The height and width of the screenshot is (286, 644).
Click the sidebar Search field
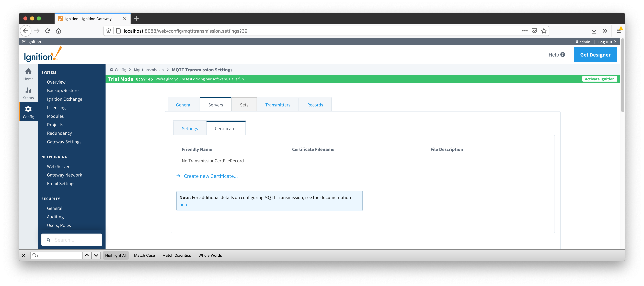72,240
